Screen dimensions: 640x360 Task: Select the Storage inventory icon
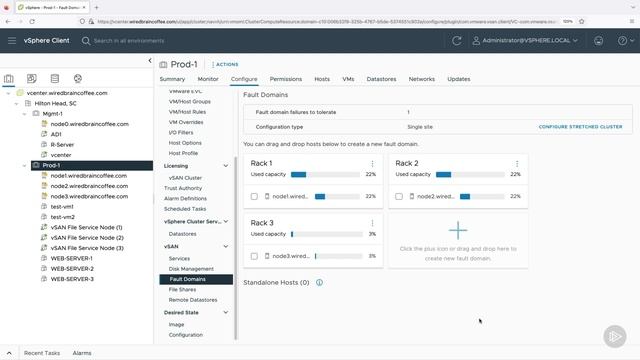(x=55, y=78)
